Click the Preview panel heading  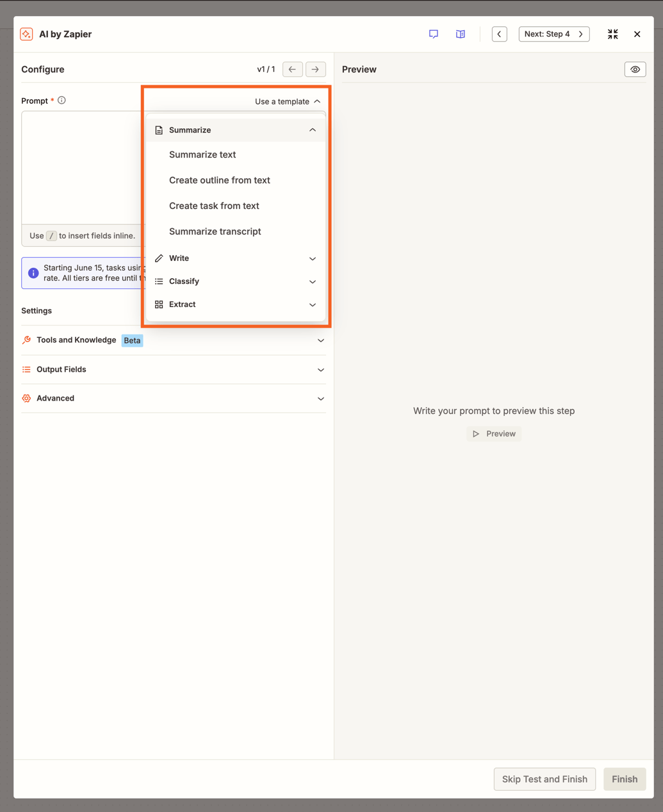359,69
